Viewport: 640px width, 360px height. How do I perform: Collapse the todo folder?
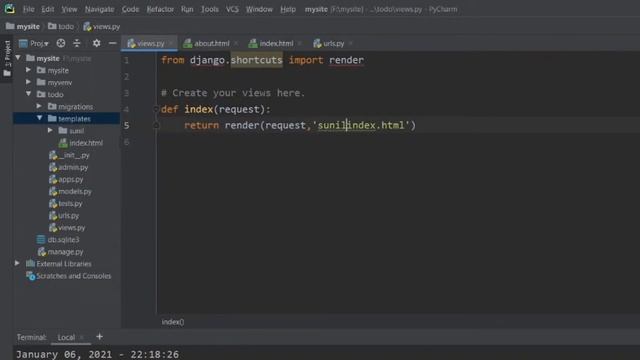click(x=29, y=94)
